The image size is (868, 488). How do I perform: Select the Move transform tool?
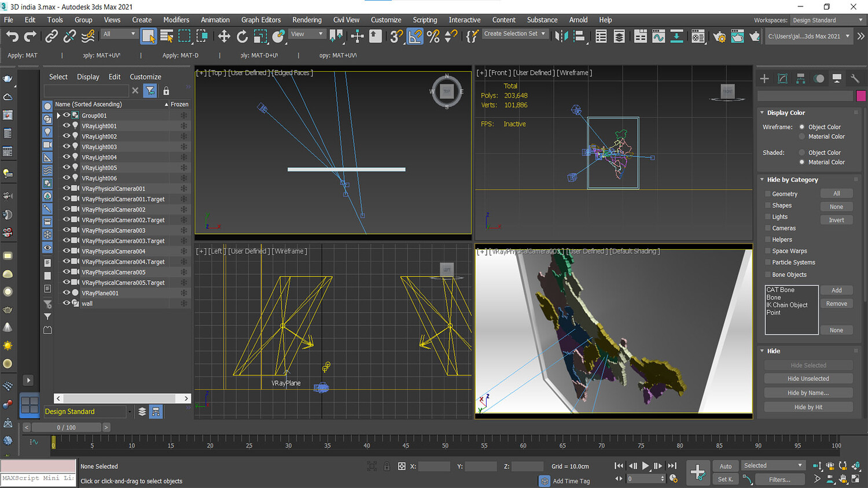click(224, 36)
